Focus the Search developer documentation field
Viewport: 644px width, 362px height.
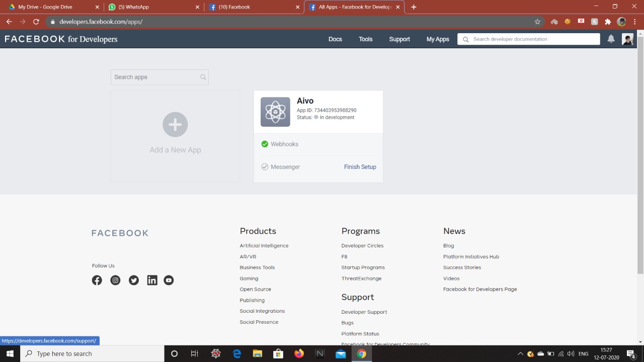tap(528, 39)
